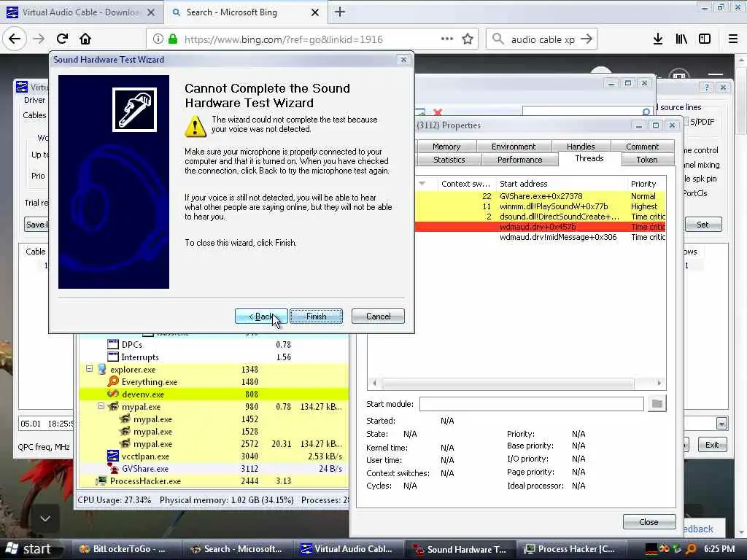Click Finish in Sound Hardware Test Wizard
The height and width of the screenshot is (560, 747).
coord(317,316)
